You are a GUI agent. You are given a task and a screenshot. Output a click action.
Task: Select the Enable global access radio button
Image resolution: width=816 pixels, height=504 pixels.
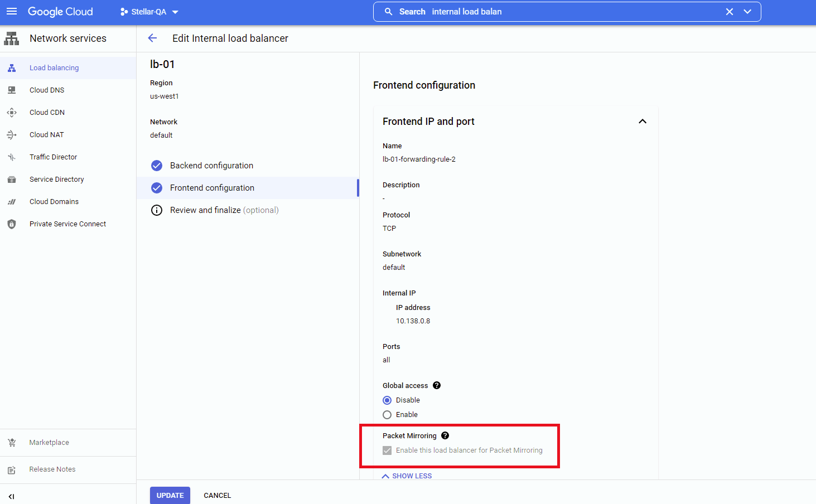coord(387,415)
